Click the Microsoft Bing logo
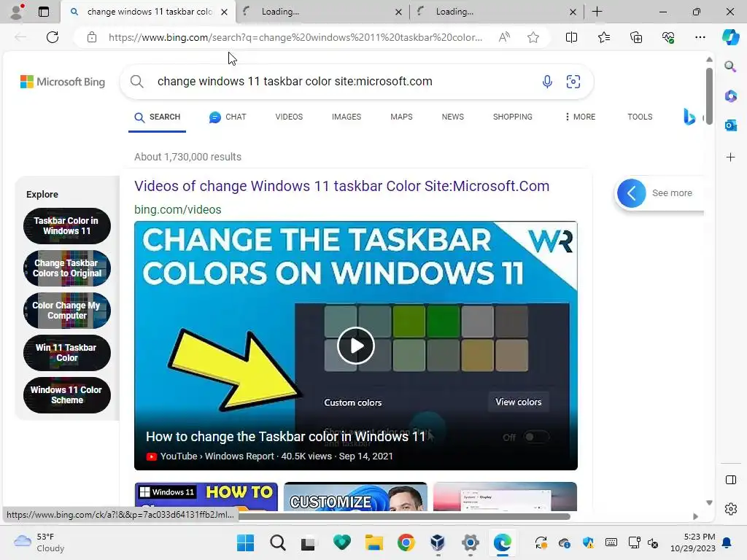This screenshot has width=747, height=560. pos(63,82)
